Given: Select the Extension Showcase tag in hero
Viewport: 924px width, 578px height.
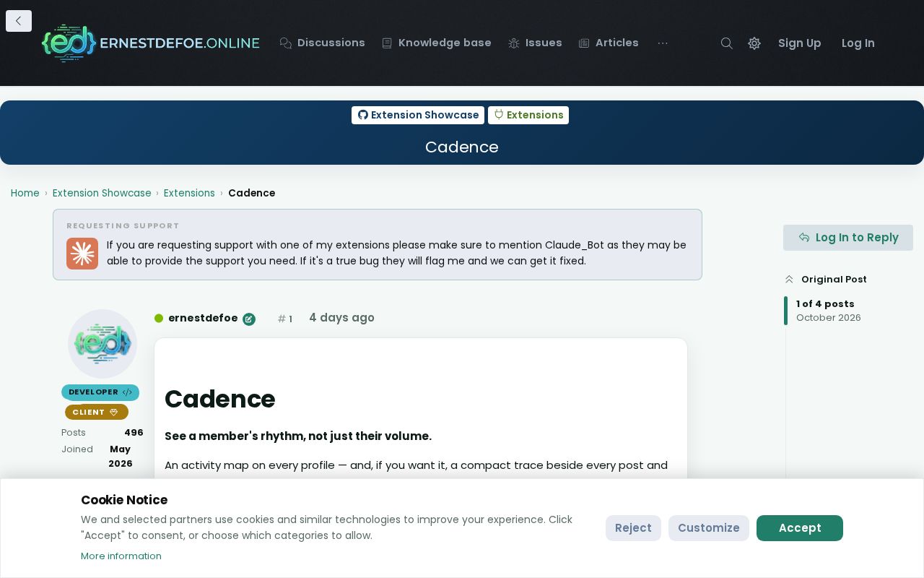Looking at the screenshot, I should tap(418, 115).
